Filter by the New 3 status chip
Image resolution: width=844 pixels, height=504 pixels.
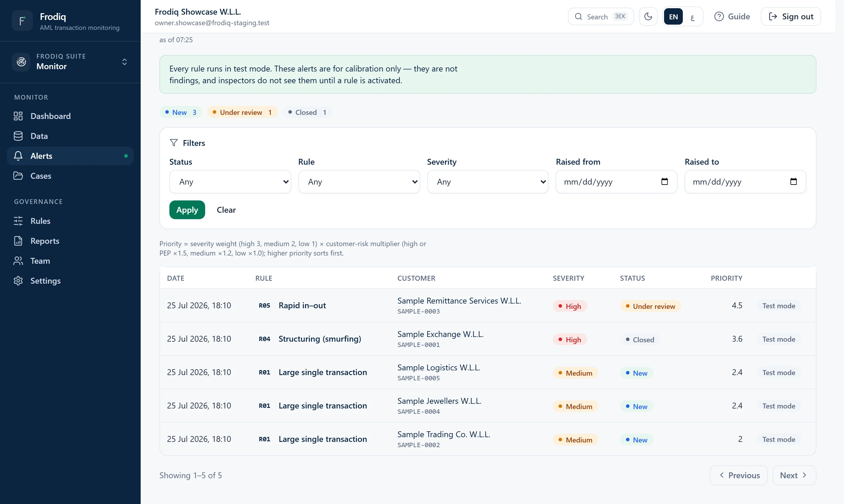tap(181, 113)
